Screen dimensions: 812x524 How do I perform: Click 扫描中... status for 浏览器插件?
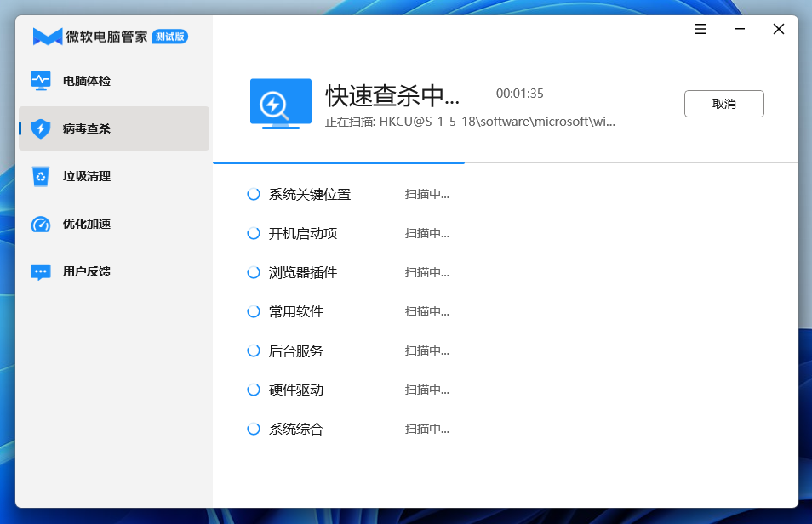pos(426,272)
